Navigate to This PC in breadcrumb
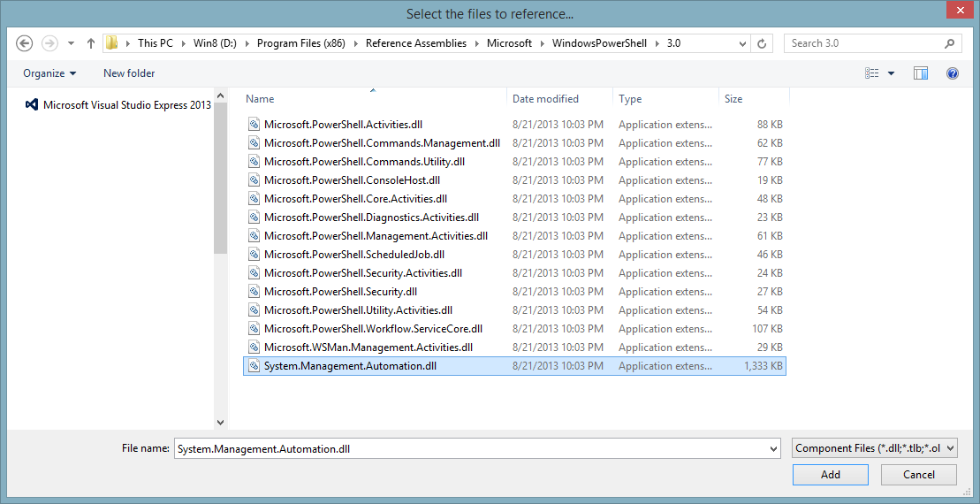 coord(155,43)
